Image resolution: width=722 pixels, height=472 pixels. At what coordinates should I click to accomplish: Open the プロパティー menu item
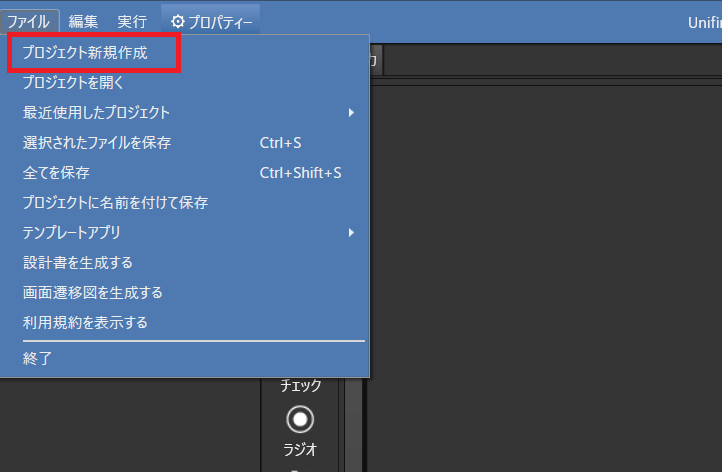coord(211,22)
